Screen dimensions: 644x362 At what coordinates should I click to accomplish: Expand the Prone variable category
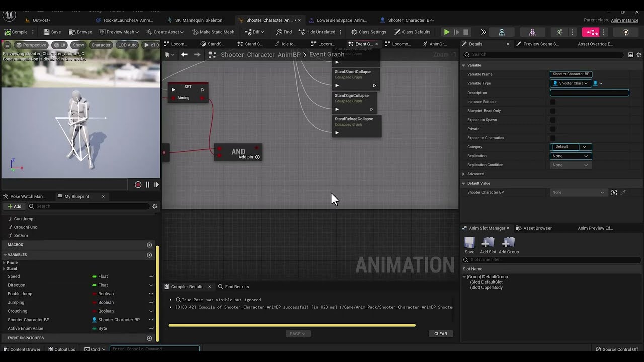(5, 263)
